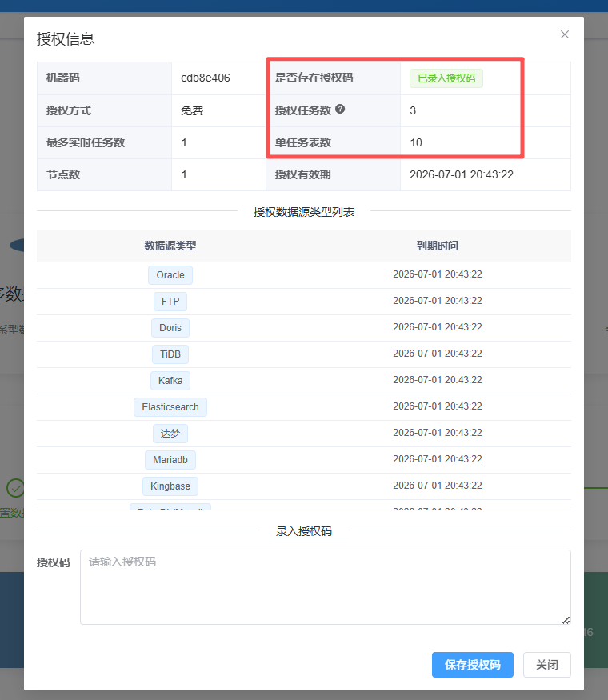Click the machine code value cdb8e406

(x=206, y=78)
